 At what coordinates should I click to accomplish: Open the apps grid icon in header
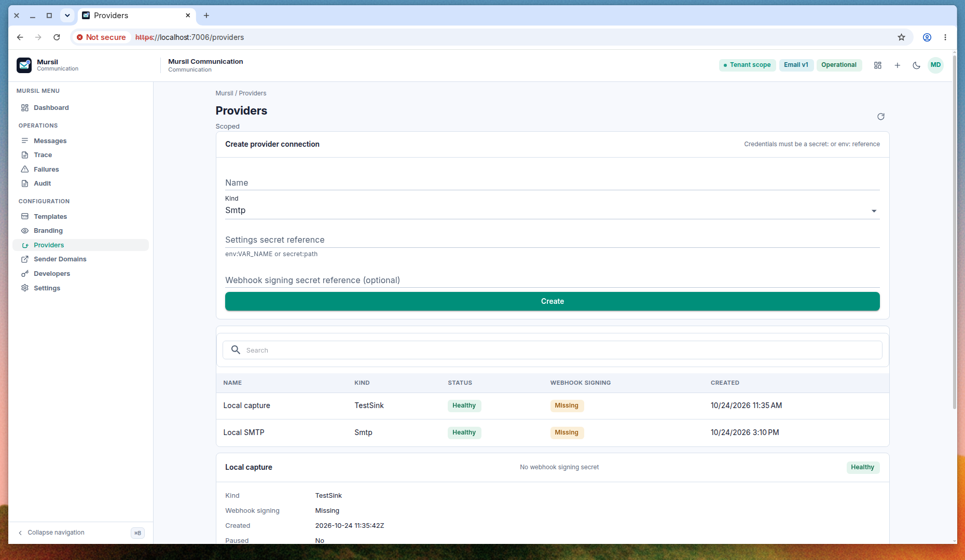click(x=878, y=65)
